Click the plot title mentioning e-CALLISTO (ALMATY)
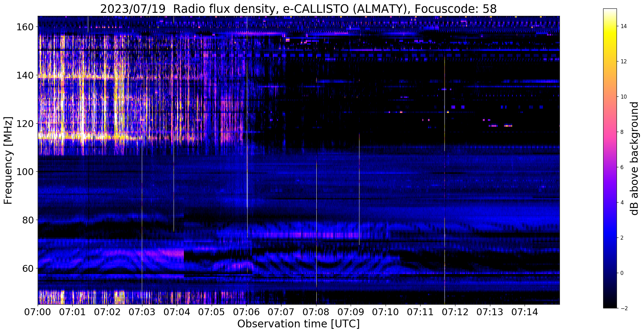This screenshot has width=644, height=333. pyautogui.click(x=298, y=9)
